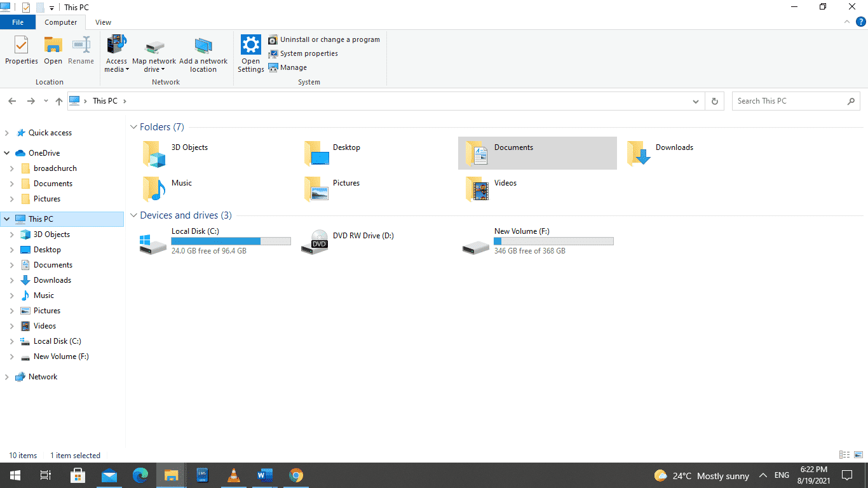Image resolution: width=868 pixels, height=488 pixels.
Task: Switch to large thumbnails view in status bar
Action: [857, 455]
